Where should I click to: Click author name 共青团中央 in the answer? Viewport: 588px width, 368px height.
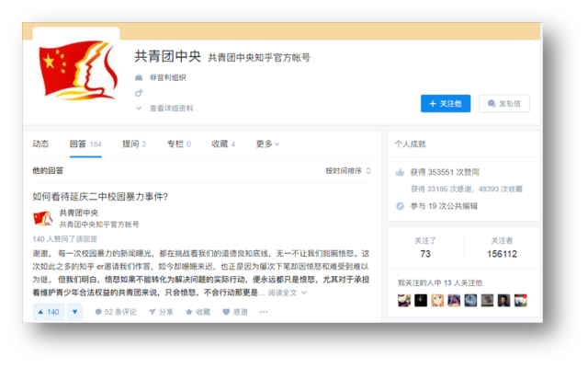click(x=79, y=213)
